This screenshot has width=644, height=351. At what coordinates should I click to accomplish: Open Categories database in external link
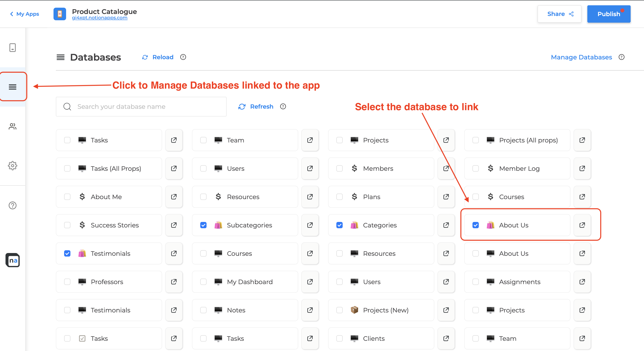coord(446,225)
